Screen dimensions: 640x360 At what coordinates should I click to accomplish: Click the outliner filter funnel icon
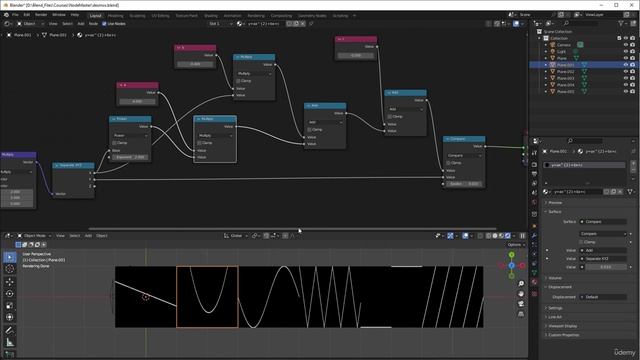pos(621,24)
